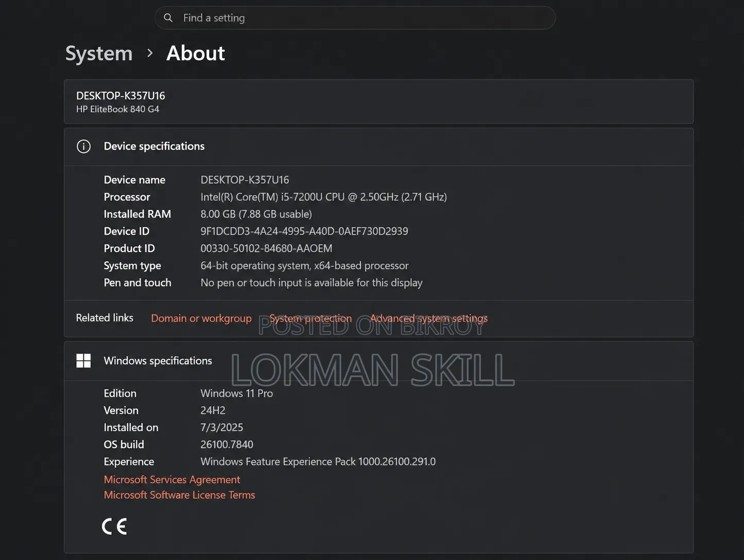
Task: Go back to System in breadcrumb
Action: click(99, 54)
